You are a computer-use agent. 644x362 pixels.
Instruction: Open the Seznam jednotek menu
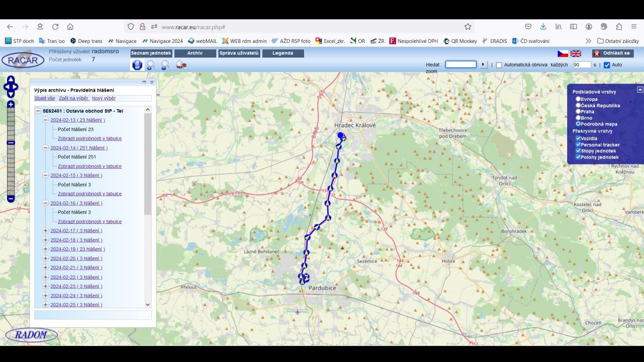151,53
